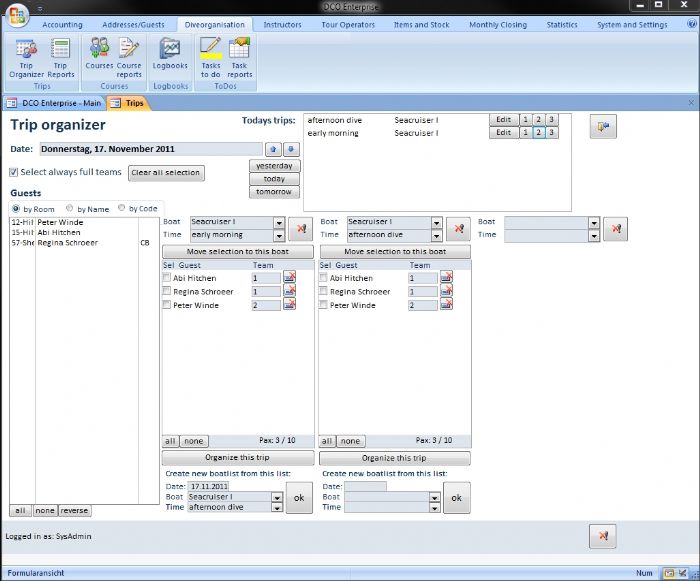Click the delete icon of the empty third boat
This screenshot has width=700, height=581.
point(616,229)
